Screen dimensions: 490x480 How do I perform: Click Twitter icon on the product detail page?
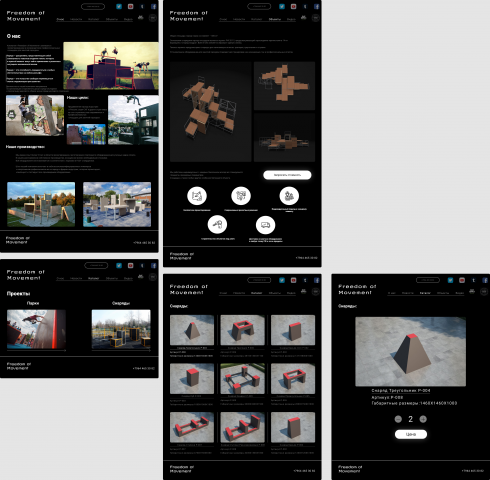click(450, 280)
